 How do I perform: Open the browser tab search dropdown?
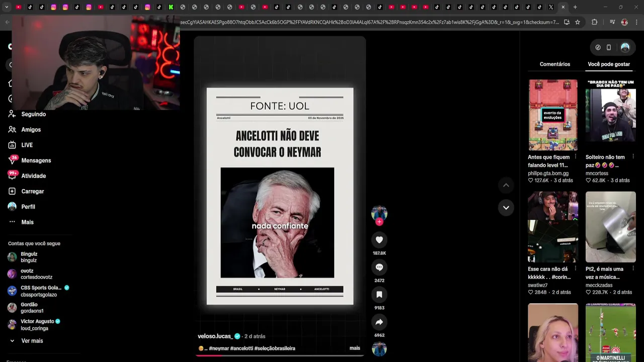coord(7,7)
